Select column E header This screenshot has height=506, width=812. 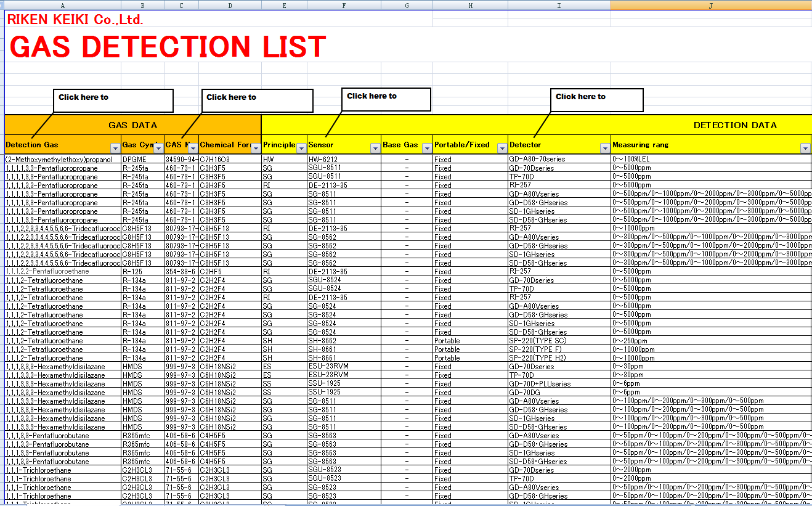pos(284,5)
